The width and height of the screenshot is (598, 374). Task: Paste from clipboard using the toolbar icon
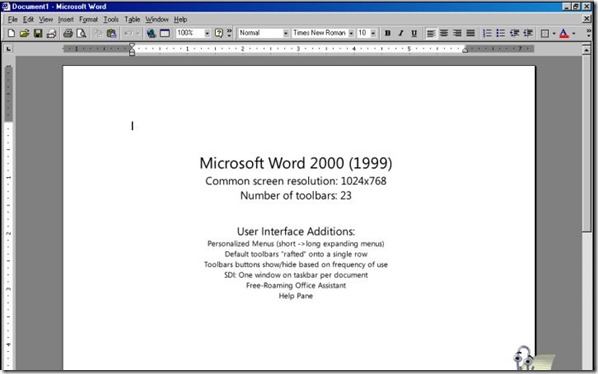tap(111, 33)
